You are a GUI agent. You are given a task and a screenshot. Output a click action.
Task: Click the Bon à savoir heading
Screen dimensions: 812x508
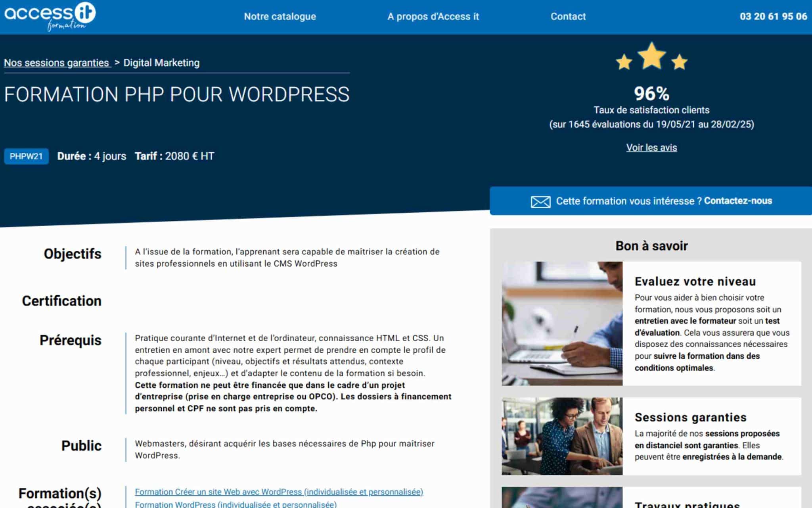[651, 246]
